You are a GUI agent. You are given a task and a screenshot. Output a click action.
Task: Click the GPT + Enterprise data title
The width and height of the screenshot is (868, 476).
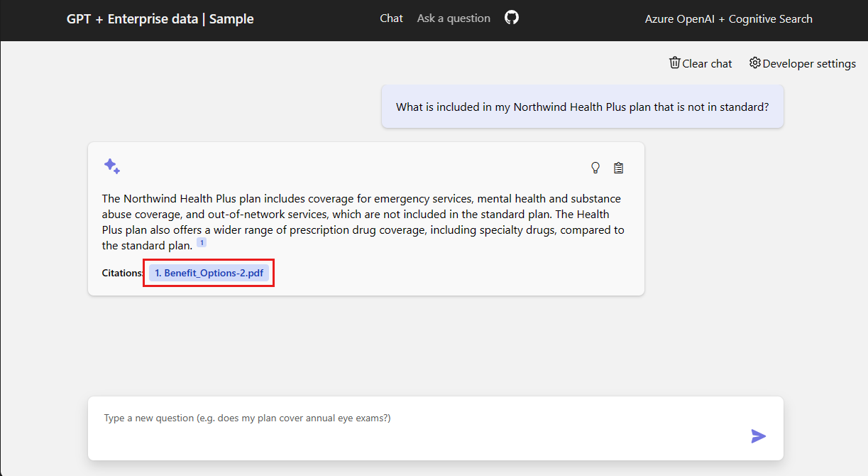[133, 19]
